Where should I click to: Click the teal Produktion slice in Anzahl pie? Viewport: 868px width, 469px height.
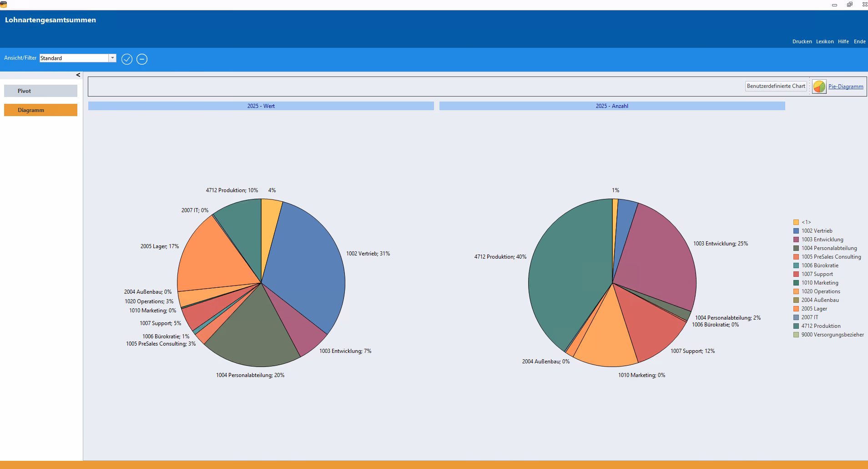569,273
